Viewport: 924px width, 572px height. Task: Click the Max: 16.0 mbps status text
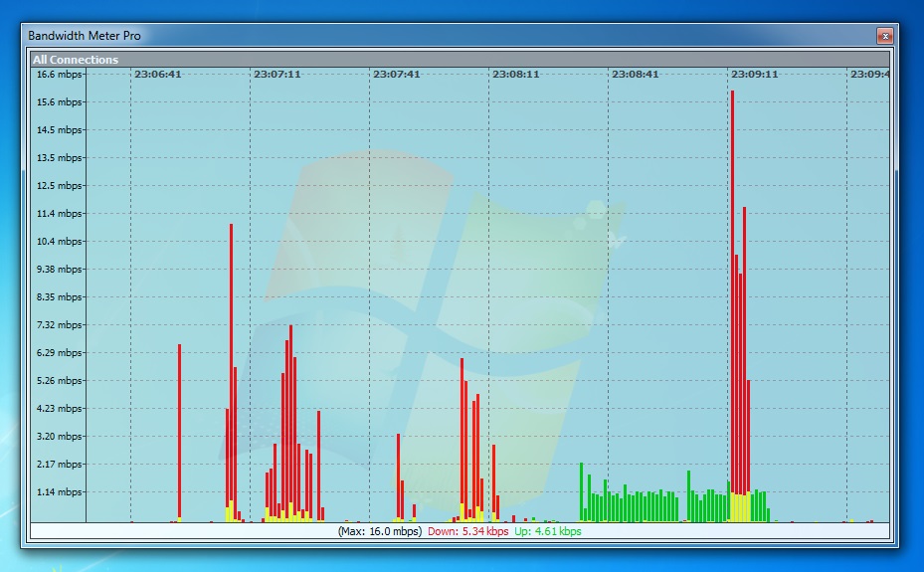click(380, 531)
